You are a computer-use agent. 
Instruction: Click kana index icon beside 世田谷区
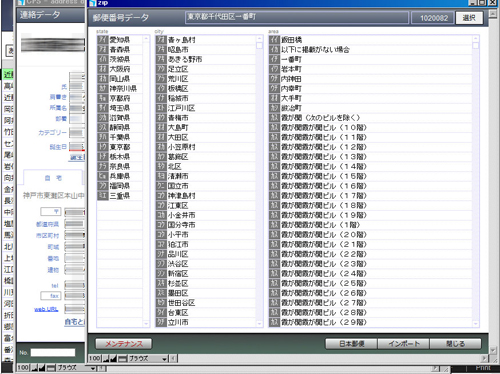(161, 303)
